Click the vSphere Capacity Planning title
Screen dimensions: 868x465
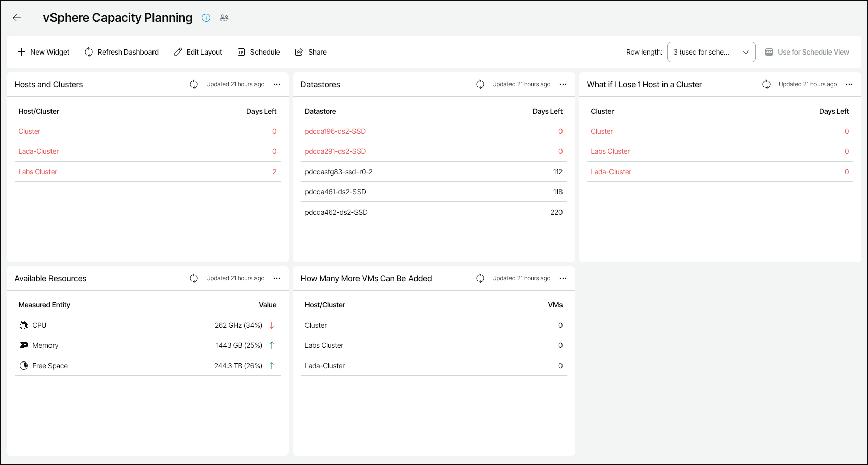[x=118, y=18]
